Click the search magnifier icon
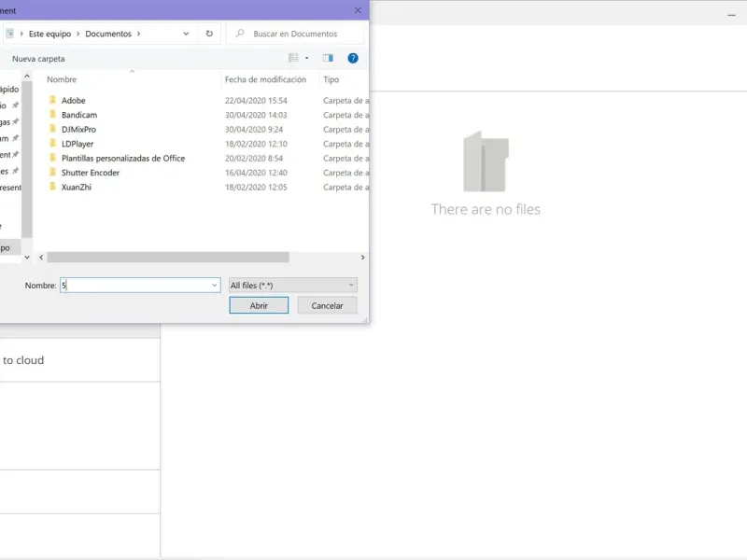747x560 pixels. click(240, 34)
